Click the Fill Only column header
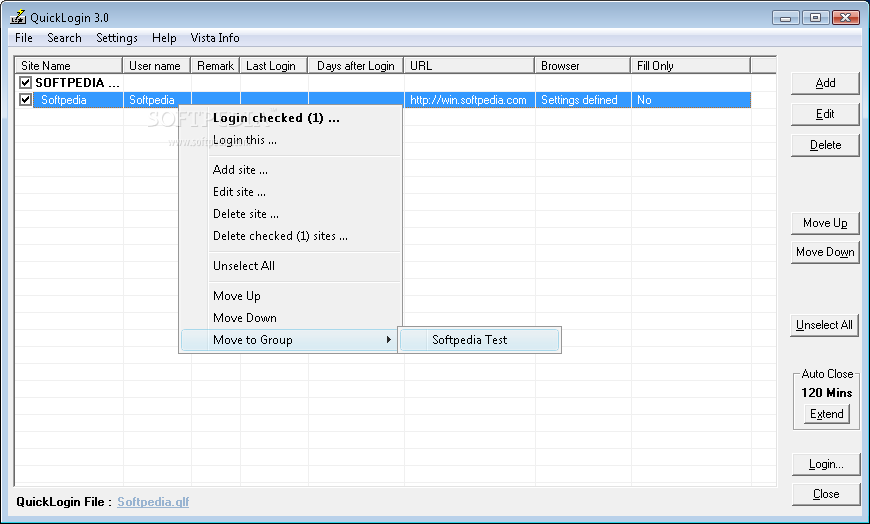870x524 pixels. pos(690,66)
